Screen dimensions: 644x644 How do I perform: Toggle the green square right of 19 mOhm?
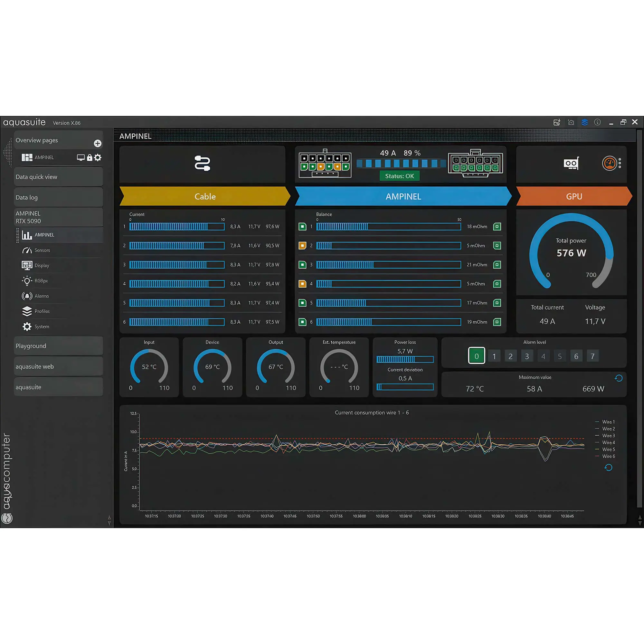(497, 322)
